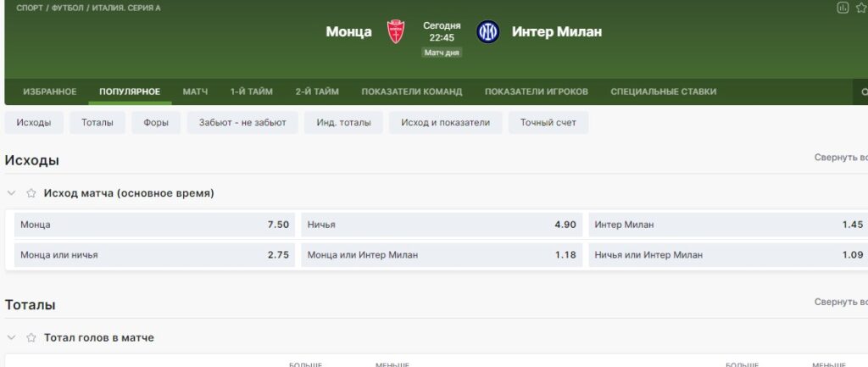The image size is (868, 367).
Task: Filter by 'Инд. тоталы' chip
Action: 344,123
